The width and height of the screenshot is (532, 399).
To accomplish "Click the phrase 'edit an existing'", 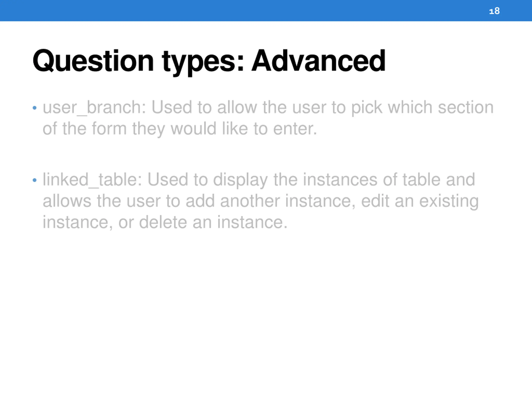I will [x=420, y=201].
